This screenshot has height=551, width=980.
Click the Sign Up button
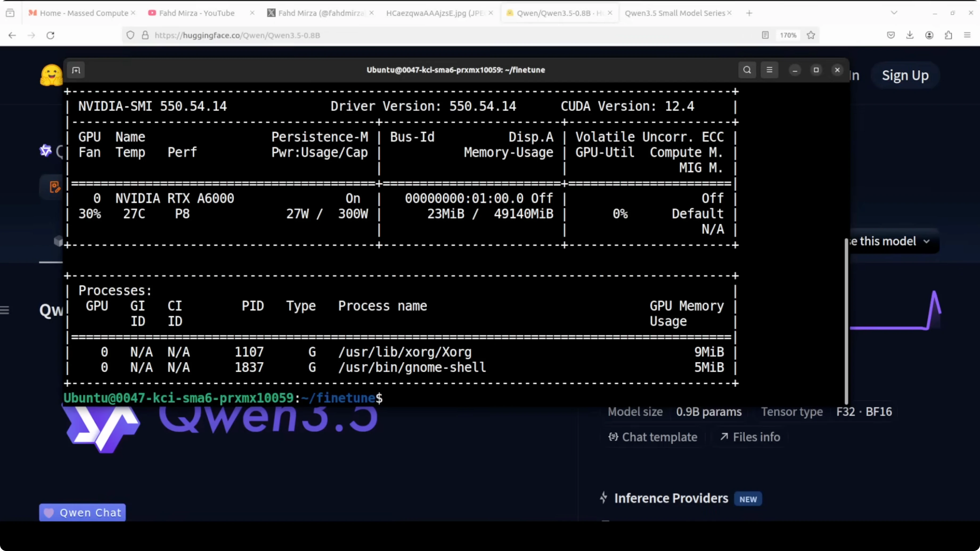point(905,75)
